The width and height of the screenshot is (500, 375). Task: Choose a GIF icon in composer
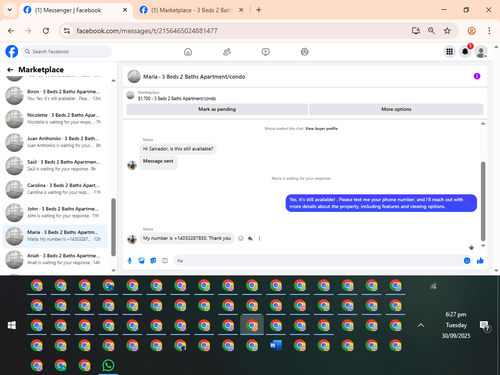[x=165, y=261]
